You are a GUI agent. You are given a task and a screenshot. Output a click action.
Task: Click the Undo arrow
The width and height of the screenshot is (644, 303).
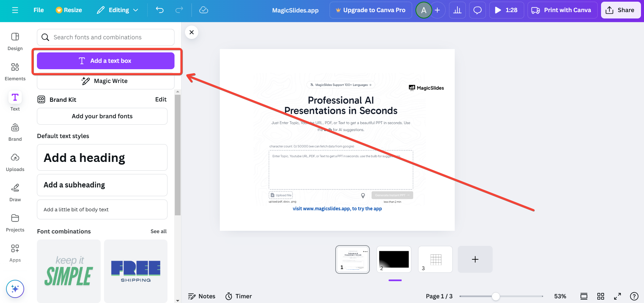click(160, 10)
